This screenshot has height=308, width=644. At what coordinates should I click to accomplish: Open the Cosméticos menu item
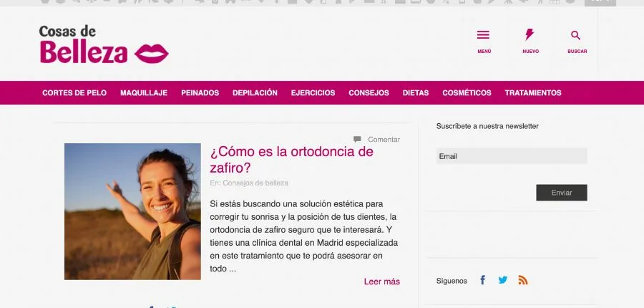(x=467, y=93)
